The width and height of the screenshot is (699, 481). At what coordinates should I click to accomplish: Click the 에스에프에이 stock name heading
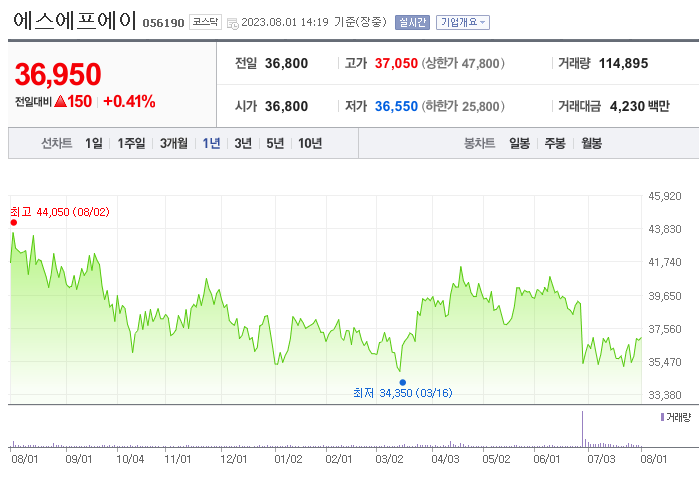tap(74, 21)
